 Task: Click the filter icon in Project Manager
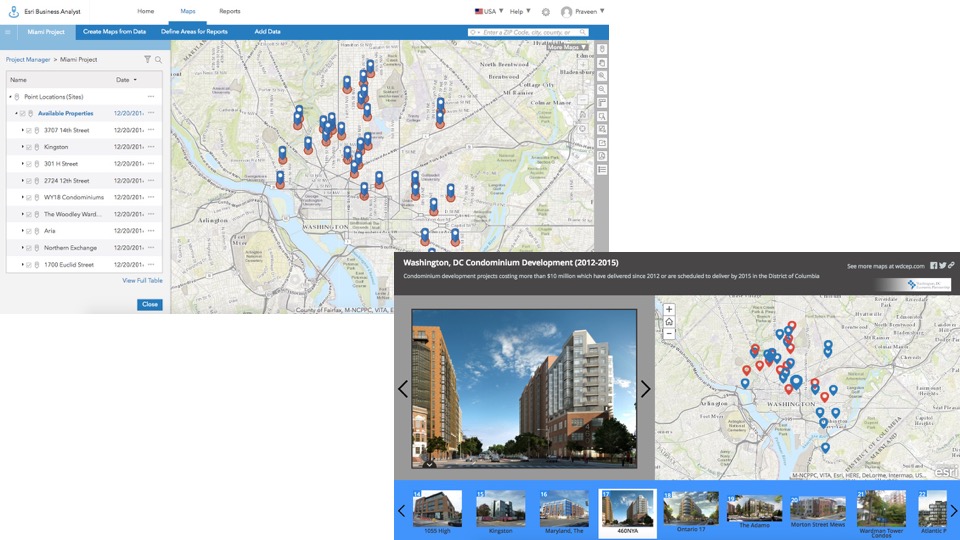[147, 59]
